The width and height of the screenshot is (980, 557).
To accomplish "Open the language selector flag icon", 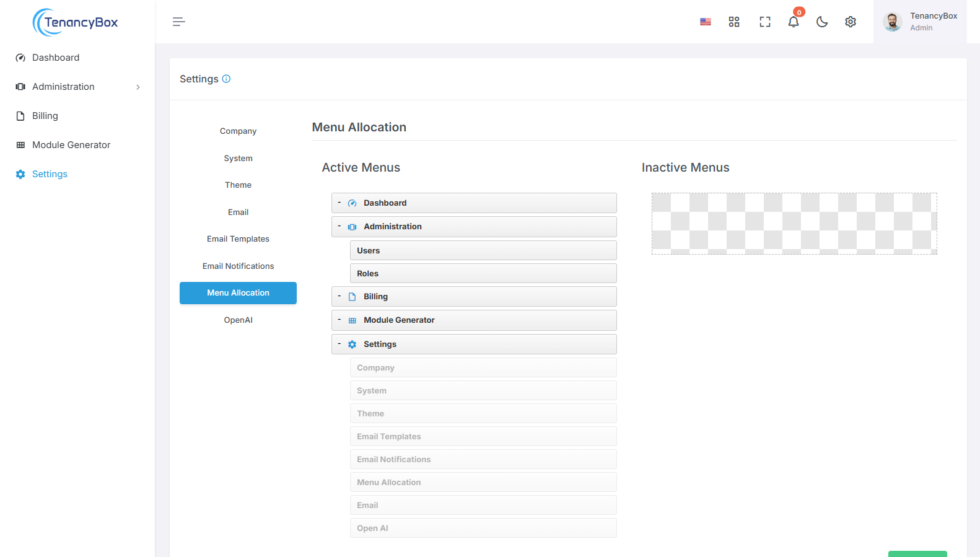I will click(705, 22).
